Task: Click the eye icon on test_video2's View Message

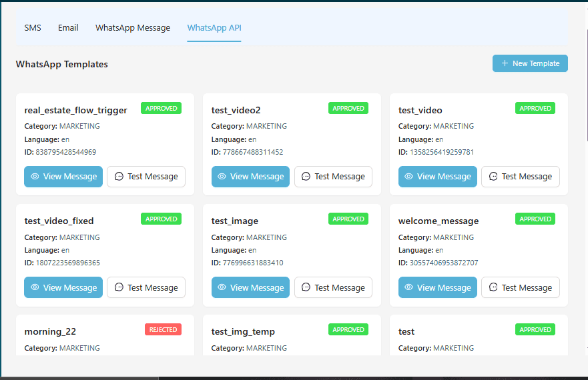Action: coord(222,177)
